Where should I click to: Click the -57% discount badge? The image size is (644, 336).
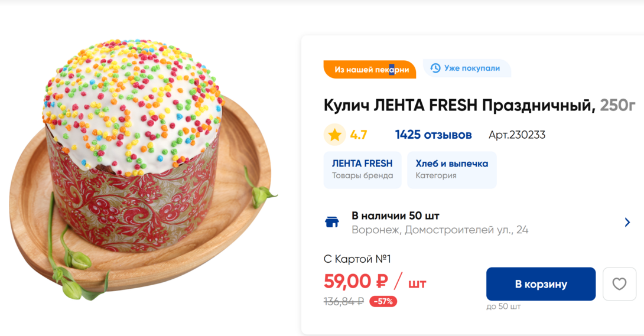[383, 302]
